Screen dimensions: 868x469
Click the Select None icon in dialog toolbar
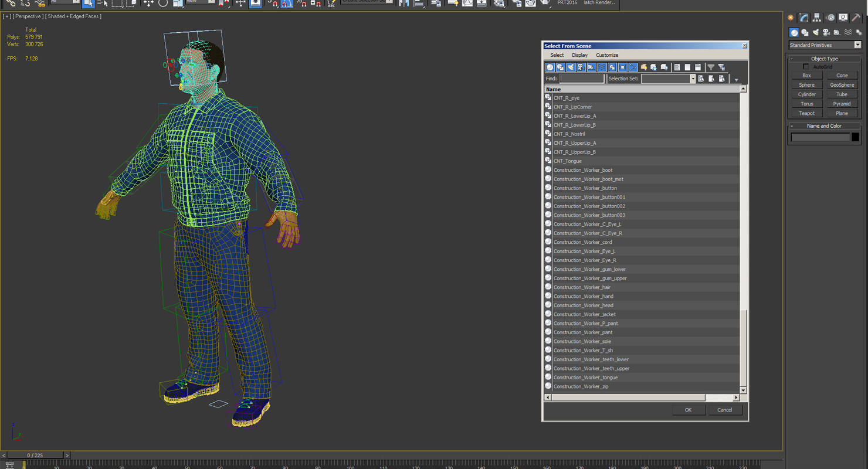[x=687, y=67]
